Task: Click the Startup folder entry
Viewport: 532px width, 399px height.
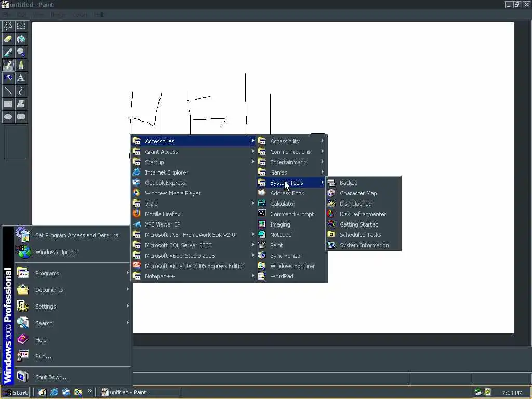Action: 193,162
